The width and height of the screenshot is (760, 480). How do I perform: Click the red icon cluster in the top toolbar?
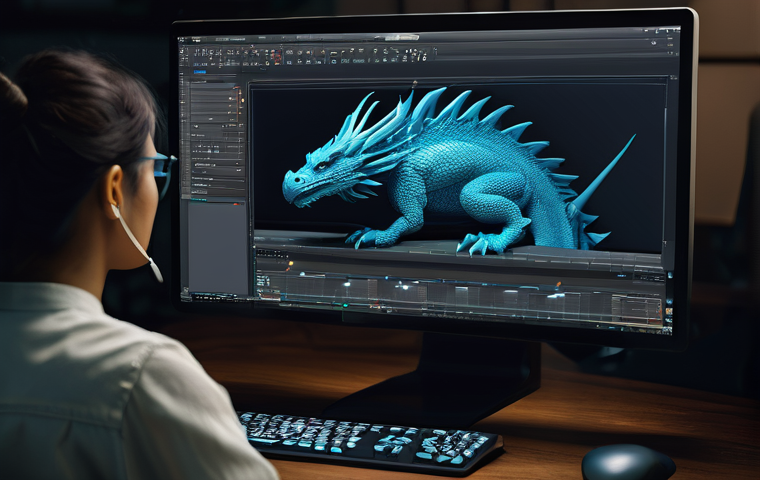(276, 58)
